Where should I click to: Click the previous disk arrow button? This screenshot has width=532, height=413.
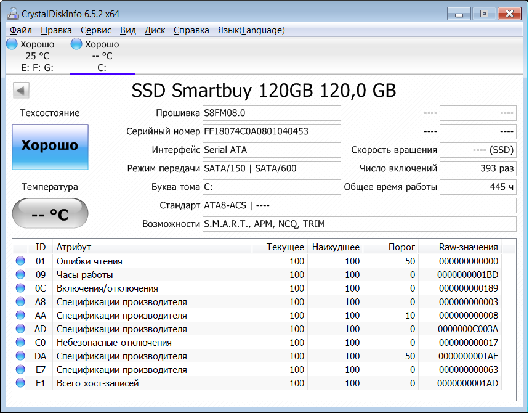click(21, 91)
